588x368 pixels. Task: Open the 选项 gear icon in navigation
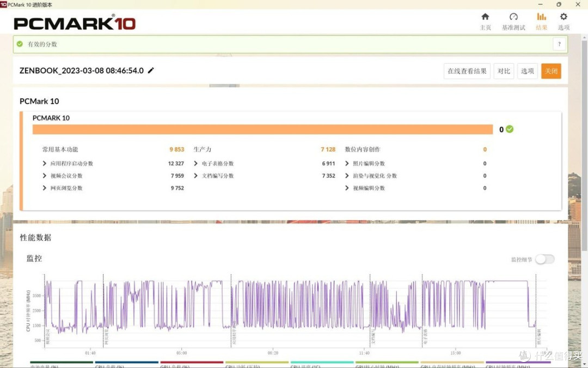[x=563, y=17]
